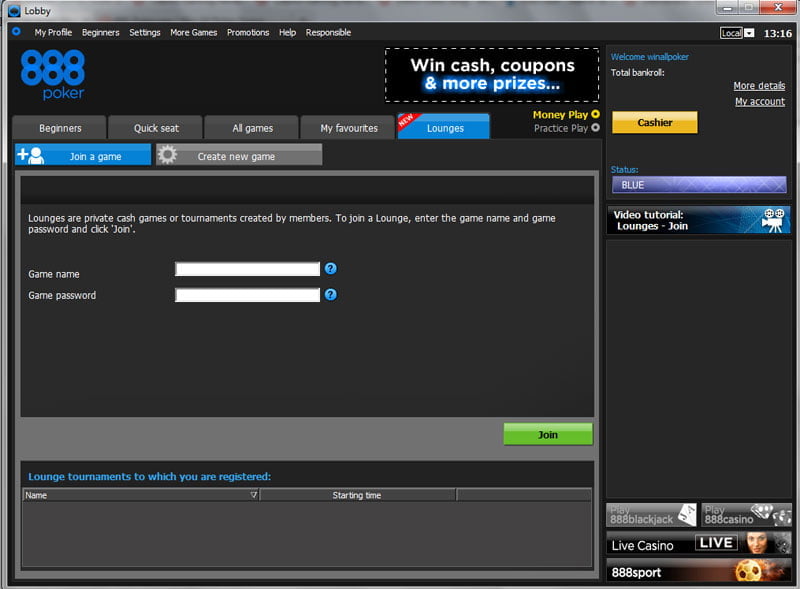Select the Money Play radio button
The width and height of the screenshot is (800, 589).
coord(595,114)
